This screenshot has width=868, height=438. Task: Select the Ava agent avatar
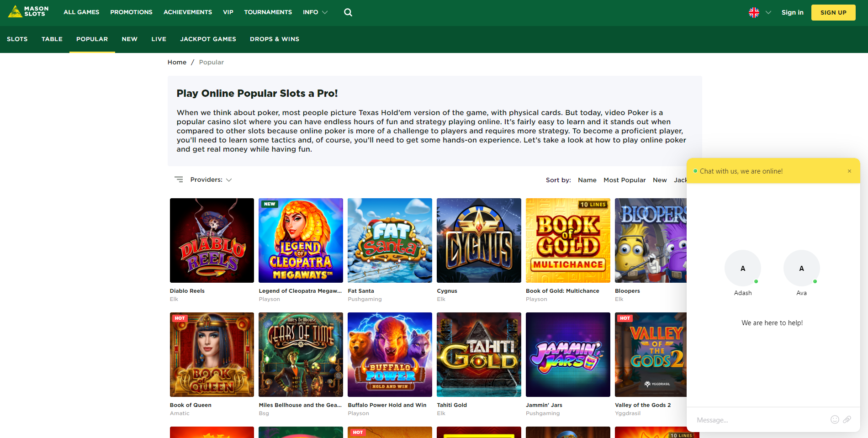(x=802, y=268)
